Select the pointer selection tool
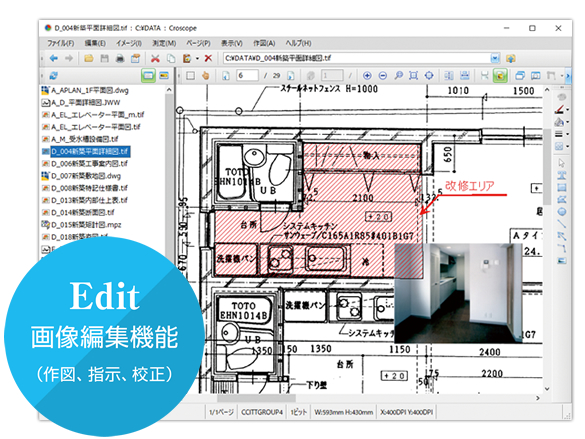Viewport: 585px width, 439px height. [x=561, y=163]
